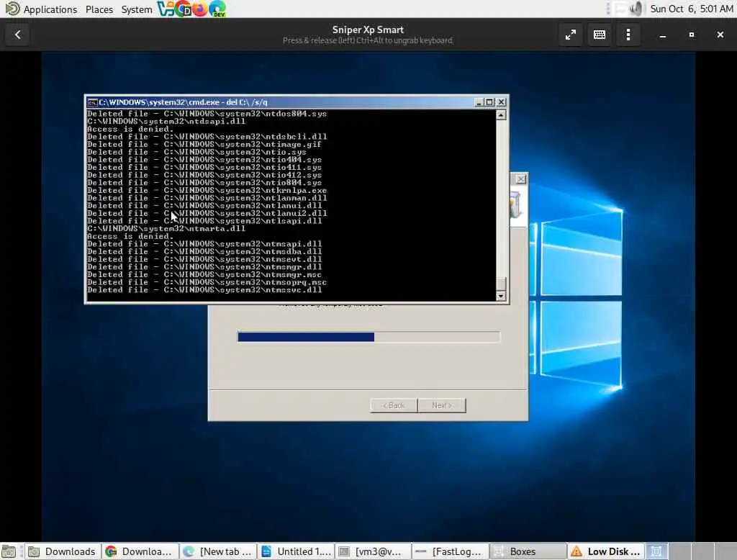
Task: Click the cmd scrollbar up arrow
Action: [x=501, y=115]
